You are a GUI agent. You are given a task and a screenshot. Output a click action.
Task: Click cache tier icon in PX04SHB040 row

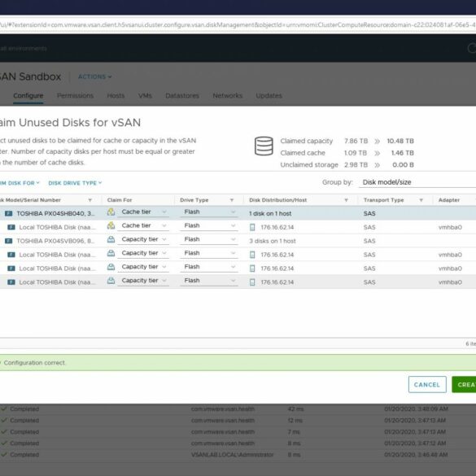[x=111, y=212]
